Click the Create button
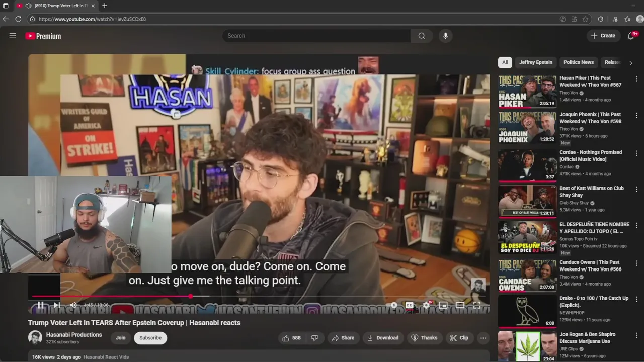The width and height of the screenshot is (644, 362). tap(603, 36)
